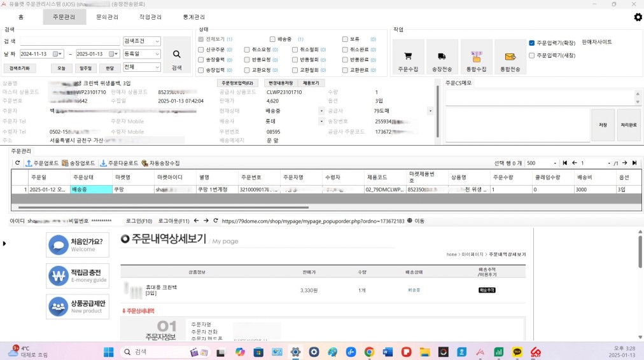Click the magnifier 검색 search button

pos(177,55)
